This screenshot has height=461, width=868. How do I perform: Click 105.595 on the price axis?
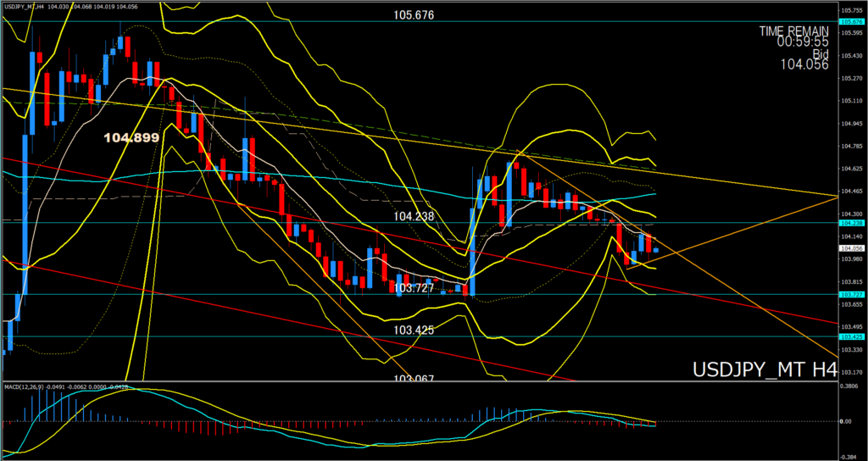[x=850, y=33]
